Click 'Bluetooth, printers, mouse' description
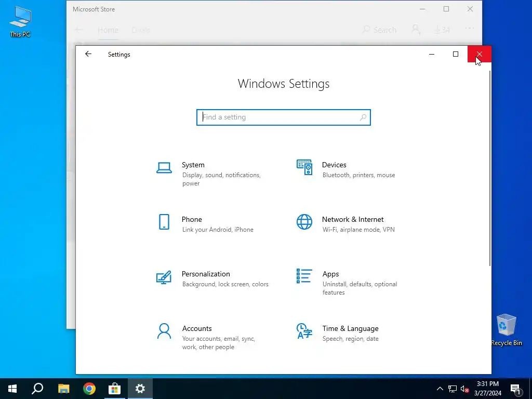Viewport: 532px width, 399px height. pos(358,175)
